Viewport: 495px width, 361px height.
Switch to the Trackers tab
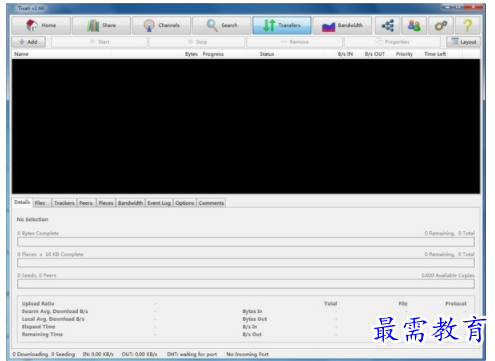(x=64, y=203)
